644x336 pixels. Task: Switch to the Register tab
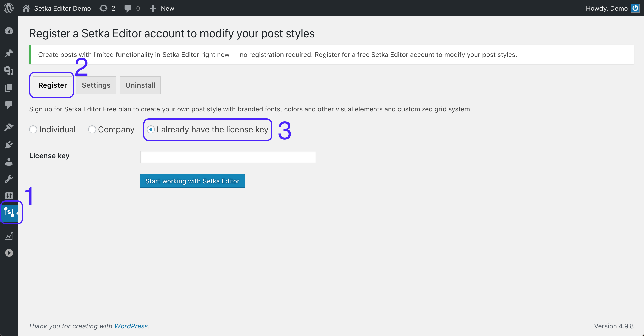[53, 85]
